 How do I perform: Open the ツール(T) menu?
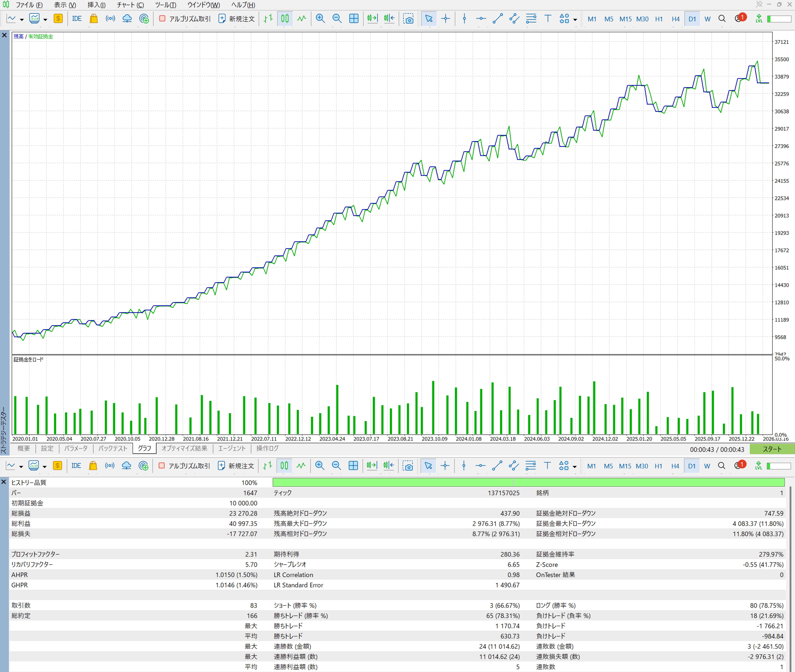click(166, 5)
